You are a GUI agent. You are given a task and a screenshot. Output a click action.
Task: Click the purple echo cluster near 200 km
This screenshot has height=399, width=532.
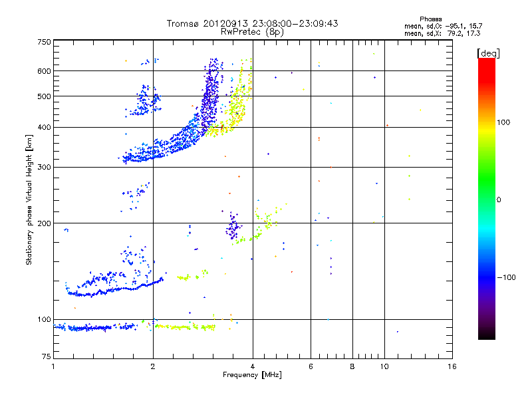(x=233, y=227)
